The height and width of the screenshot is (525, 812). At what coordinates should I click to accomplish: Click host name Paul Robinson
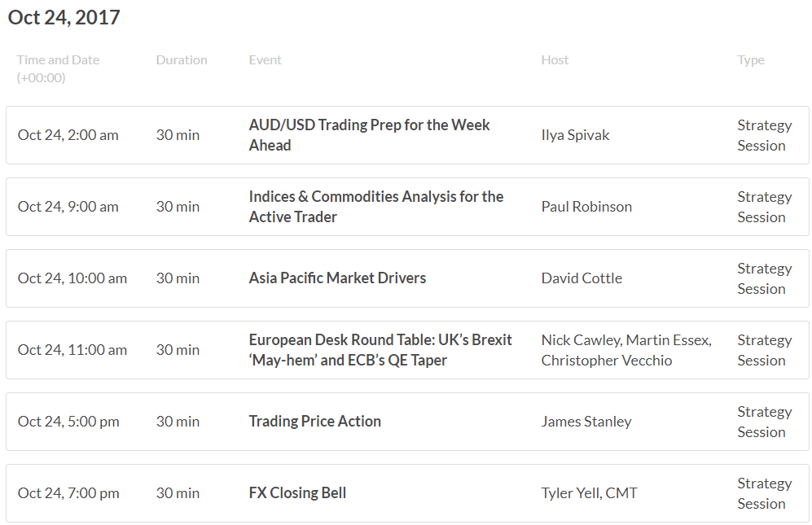pyautogui.click(x=586, y=207)
